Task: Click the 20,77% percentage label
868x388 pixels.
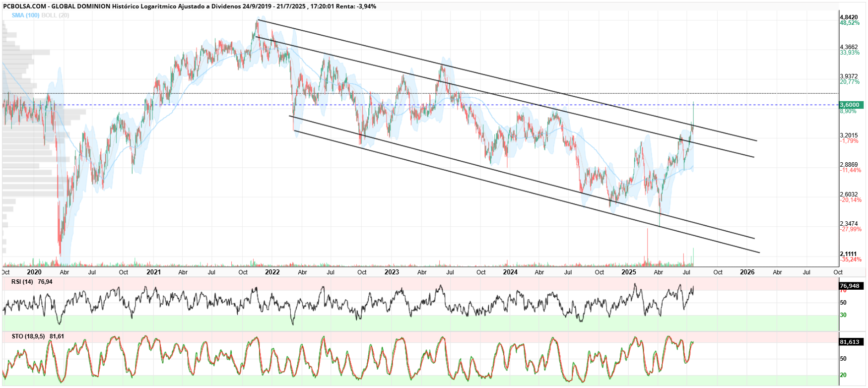Action: 850,82
